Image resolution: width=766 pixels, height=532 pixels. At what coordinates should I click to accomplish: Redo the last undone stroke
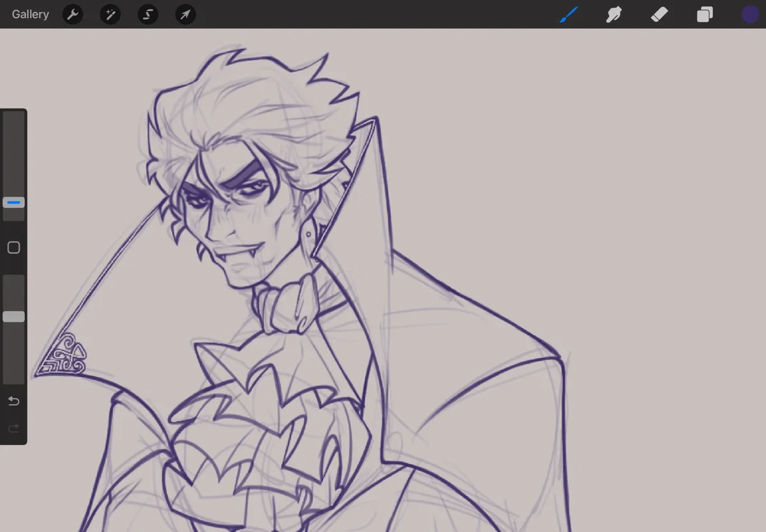tap(13, 428)
